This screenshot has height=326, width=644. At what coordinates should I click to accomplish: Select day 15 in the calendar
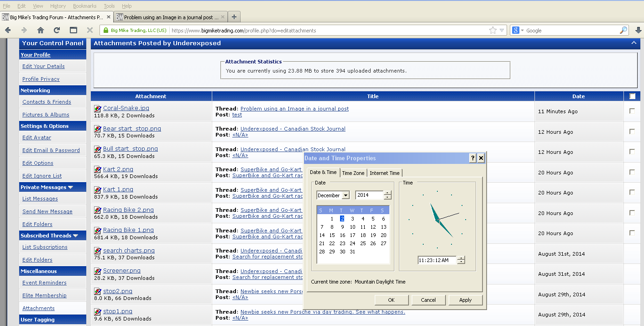(332, 235)
